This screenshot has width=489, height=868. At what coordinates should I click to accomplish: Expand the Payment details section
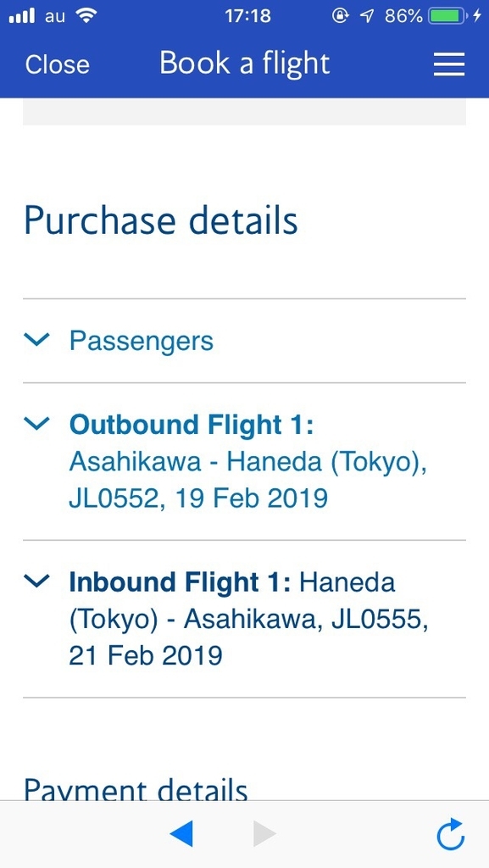(135, 789)
